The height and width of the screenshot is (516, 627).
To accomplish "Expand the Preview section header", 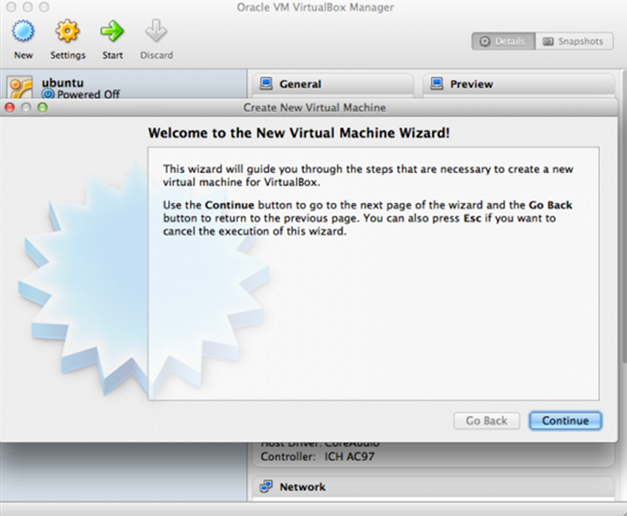I will tap(519, 84).
